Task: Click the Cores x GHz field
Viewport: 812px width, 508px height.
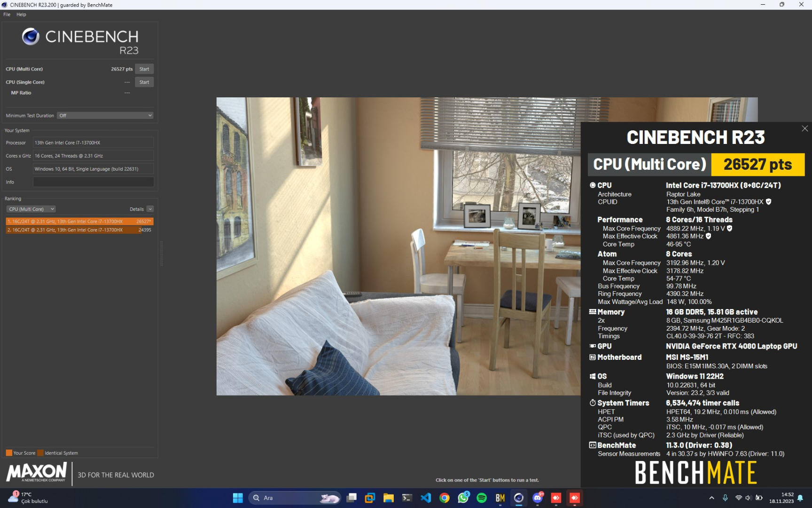Action: click(94, 156)
